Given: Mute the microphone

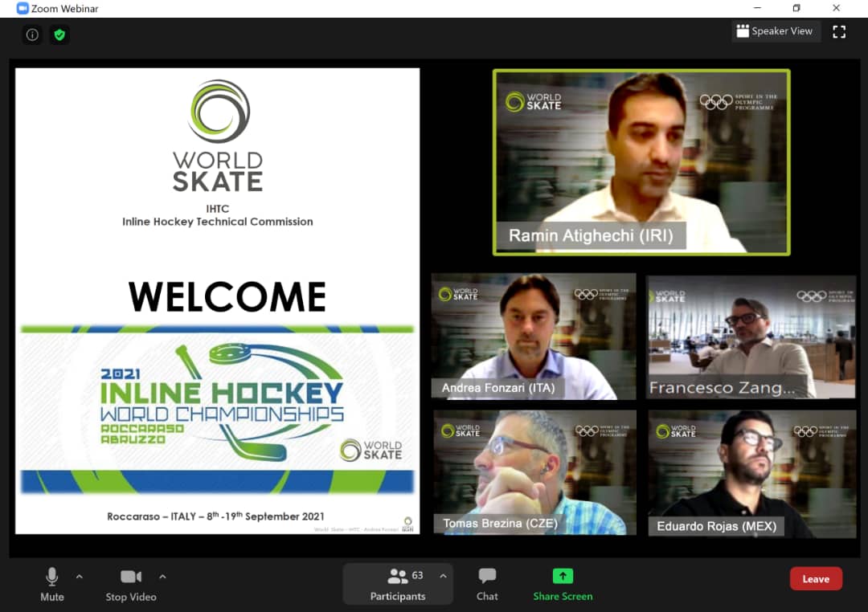Looking at the screenshot, I should click(x=52, y=584).
